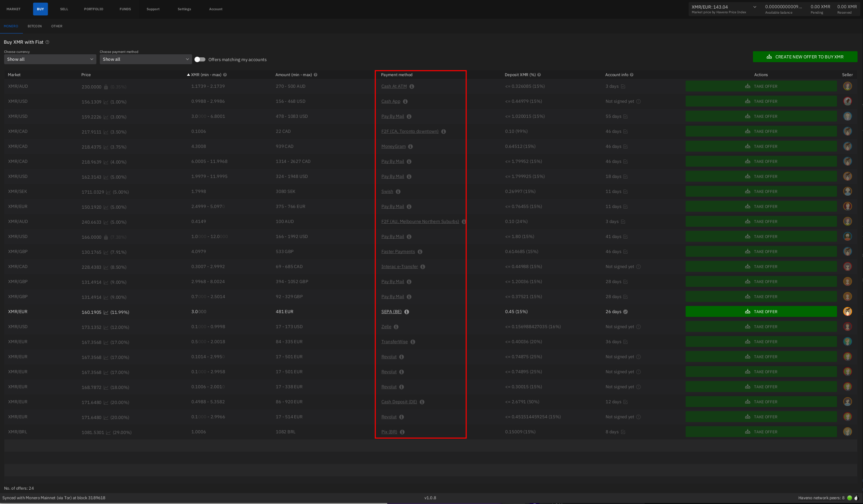The width and height of the screenshot is (863, 504).
Task: Click info icon beside Pix (BR)
Action: click(402, 432)
